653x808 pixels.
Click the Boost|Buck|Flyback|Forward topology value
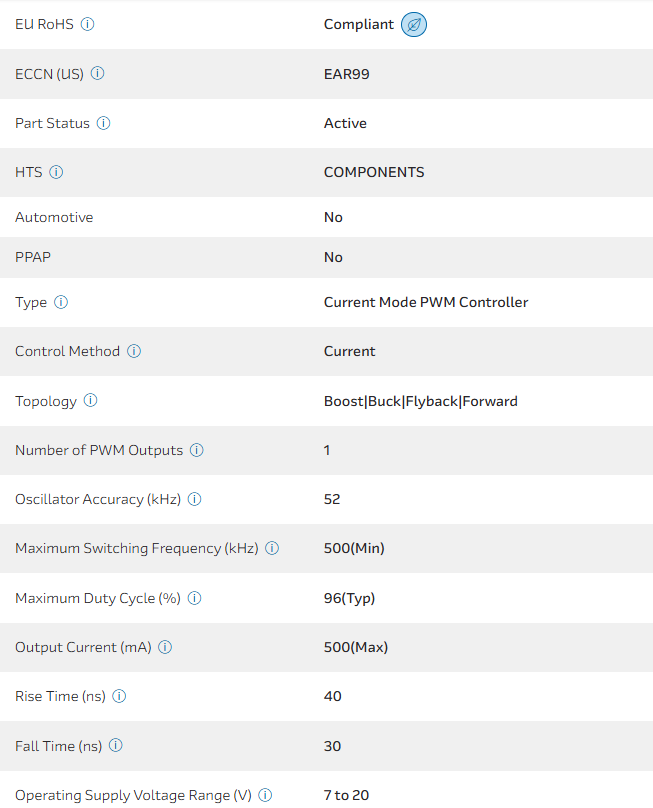point(421,401)
